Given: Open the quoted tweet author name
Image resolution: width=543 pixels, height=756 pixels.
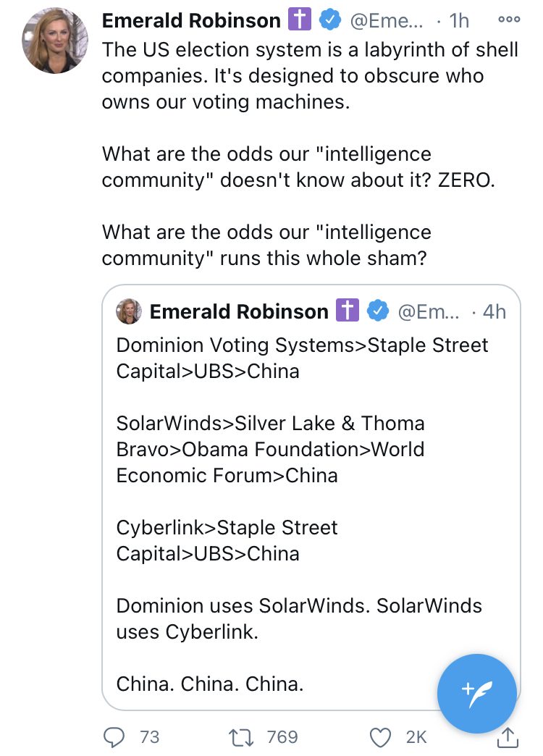Looking at the screenshot, I should [x=239, y=311].
